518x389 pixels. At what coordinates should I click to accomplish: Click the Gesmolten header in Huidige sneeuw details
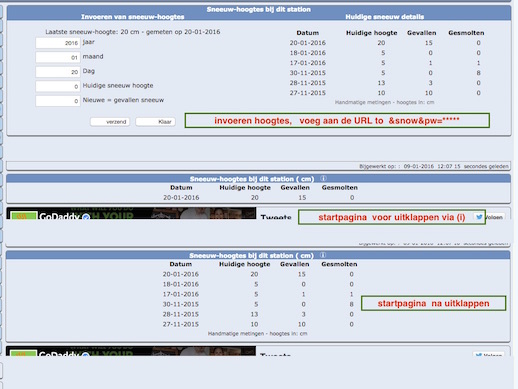click(466, 33)
